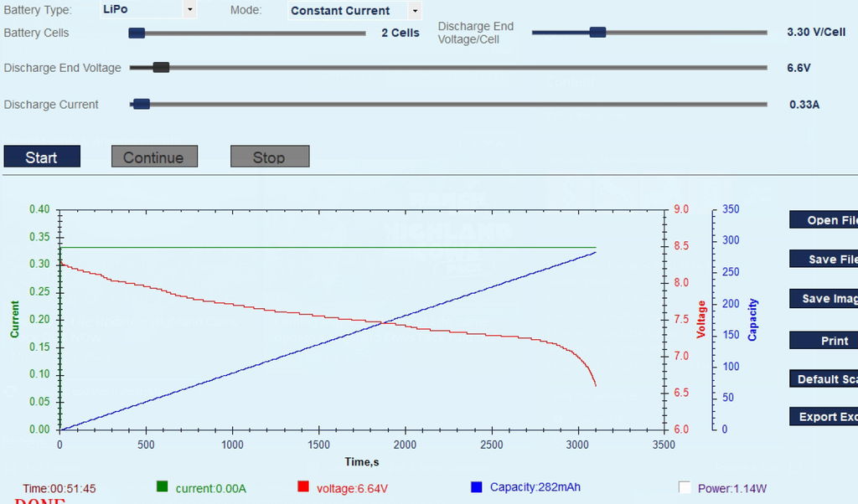Image resolution: width=858 pixels, height=504 pixels.
Task: Click the Stop button
Action: (270, 157)
